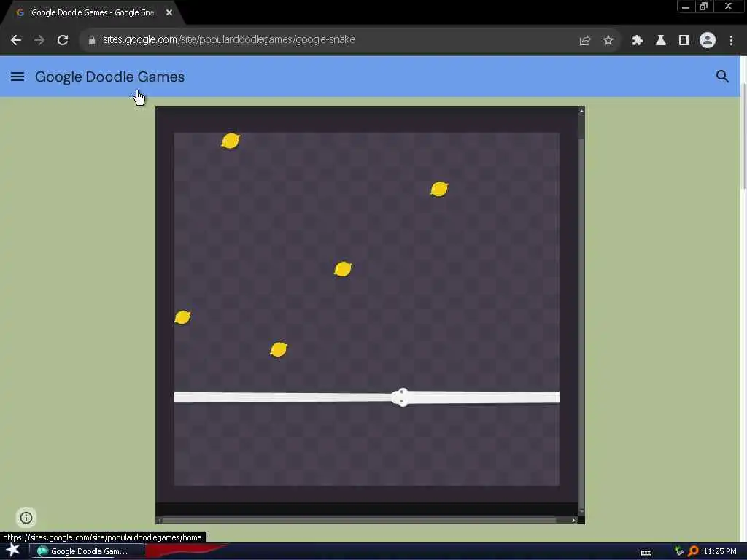This screenshot has width=747, height=560.
Task: Click the orange magnifier tray icon
Action: pos(693,551)
